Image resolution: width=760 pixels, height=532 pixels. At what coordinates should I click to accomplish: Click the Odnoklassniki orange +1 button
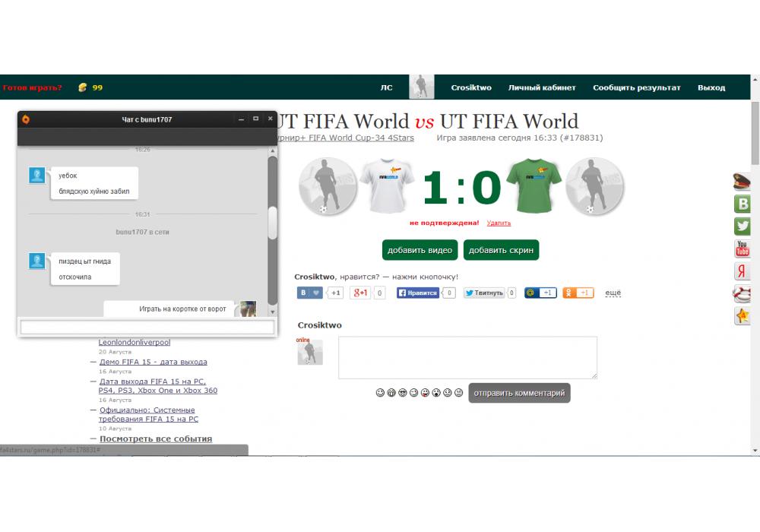(x=578, y=293)
